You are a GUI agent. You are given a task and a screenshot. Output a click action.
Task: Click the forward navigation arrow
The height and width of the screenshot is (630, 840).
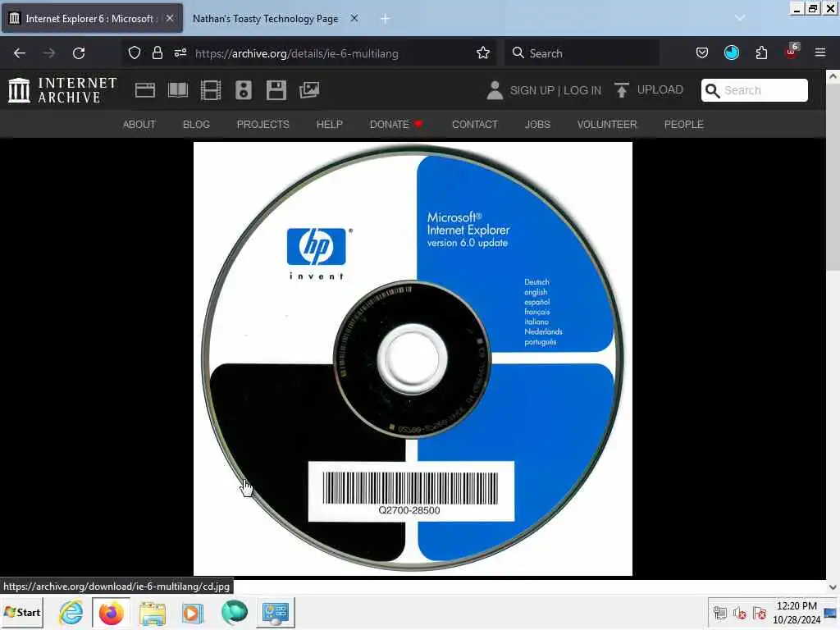point(49,53)
